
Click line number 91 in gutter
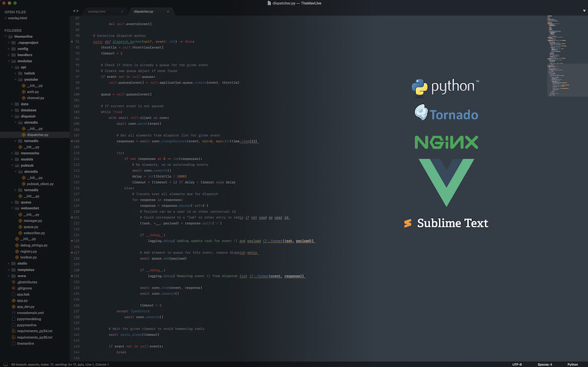coord(78,42)
